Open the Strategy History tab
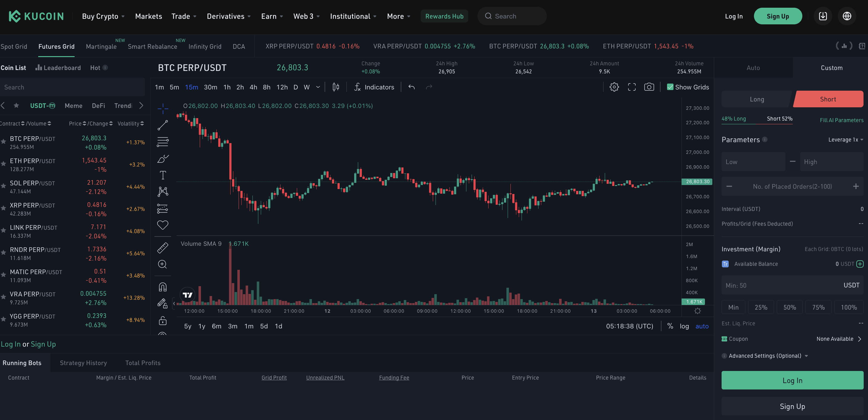 (x=83, y=363)
